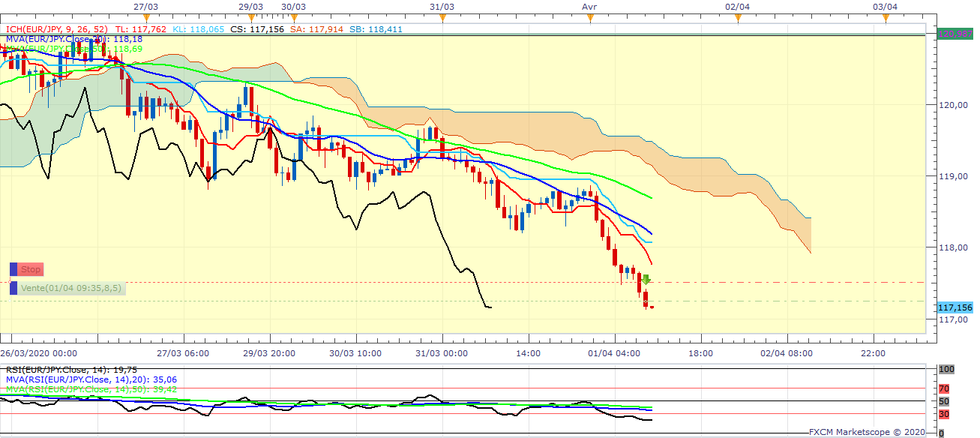Select the MVA(EUR/JPY.Close,20) indicator label
The image size is (980, 438).
(57, 39)
